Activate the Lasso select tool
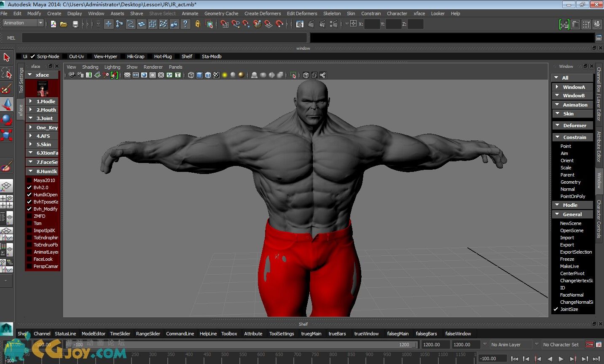This screenshot has height=364, width=604. [6, 73]
